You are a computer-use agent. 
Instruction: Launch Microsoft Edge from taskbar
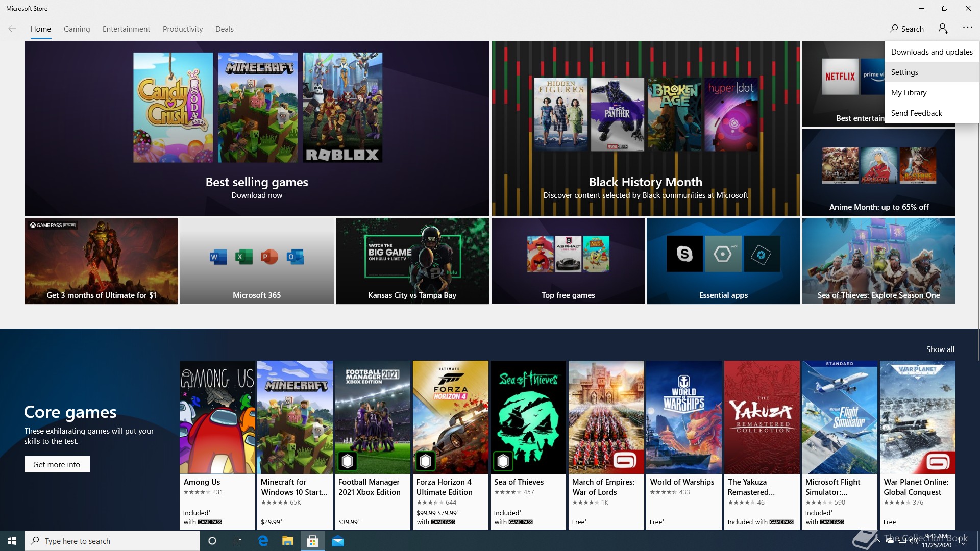(x=263, y=541)
